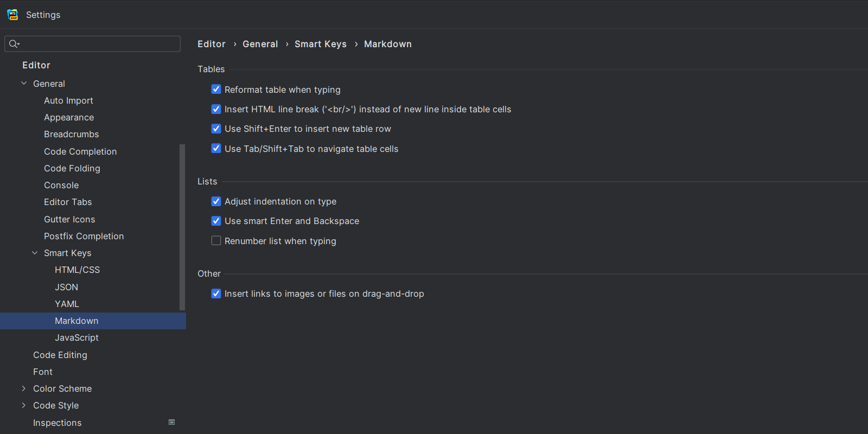
Task: Click the Inspections profile indicator icon
Action: click(172, 422)
